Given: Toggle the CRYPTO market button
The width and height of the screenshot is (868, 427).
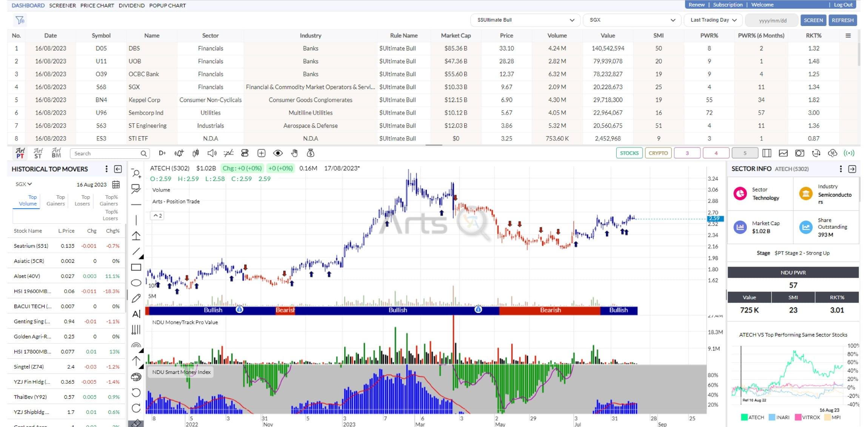Looking at the screenshot, I should point(658,153).
